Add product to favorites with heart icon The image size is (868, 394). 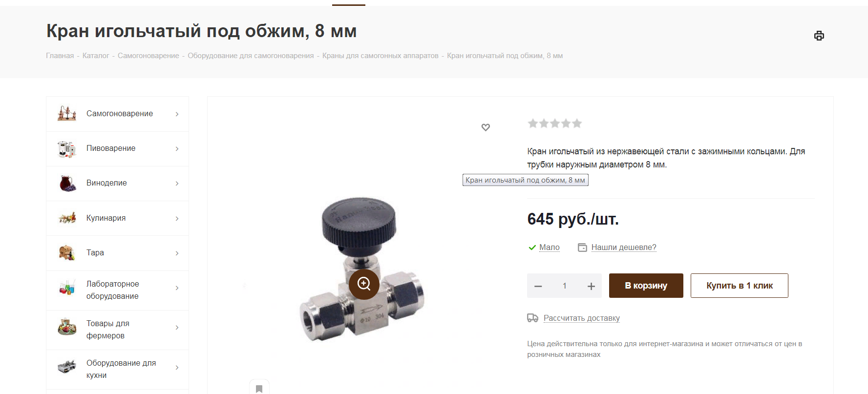486,127
